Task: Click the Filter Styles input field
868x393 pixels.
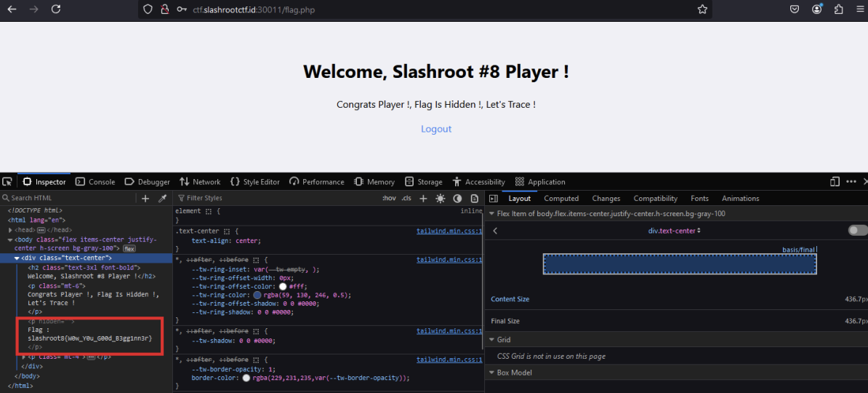Action: 277,199
